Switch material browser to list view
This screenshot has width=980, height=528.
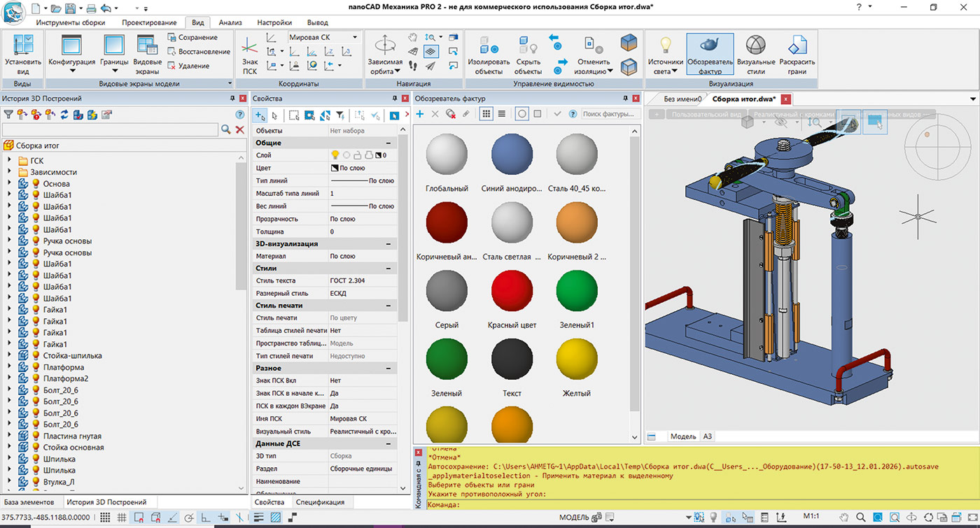[501, 114]
